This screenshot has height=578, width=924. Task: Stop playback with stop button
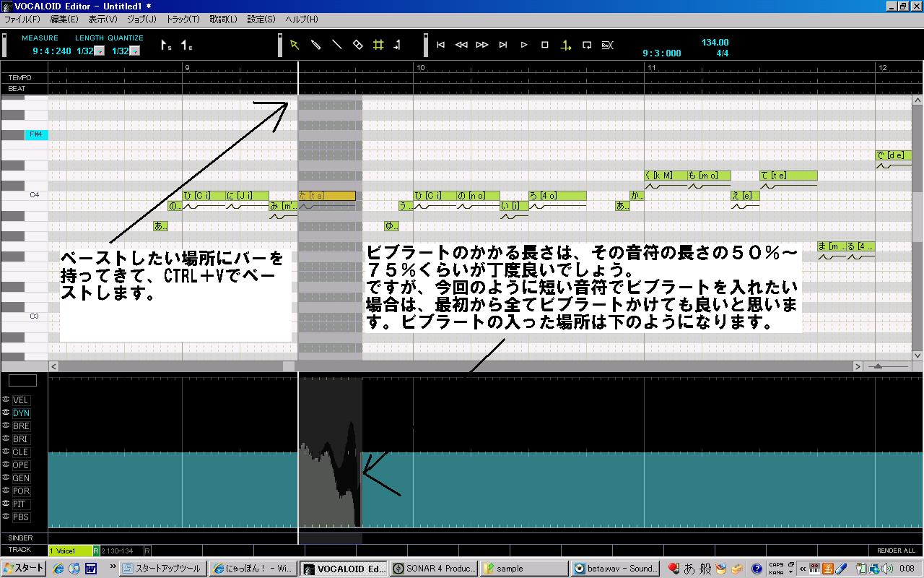coord(545,45)
